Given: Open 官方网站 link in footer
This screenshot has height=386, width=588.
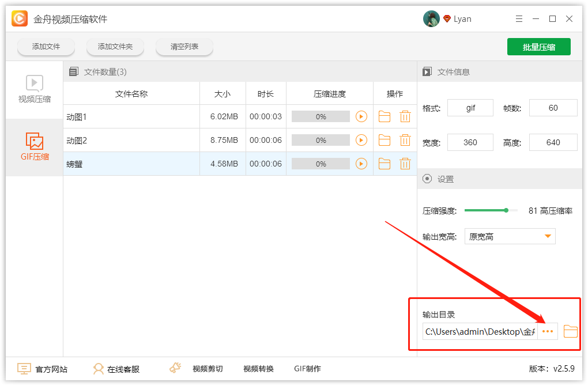Looking at the screenshot, I should pyautogui.click(x=43, y=369).
